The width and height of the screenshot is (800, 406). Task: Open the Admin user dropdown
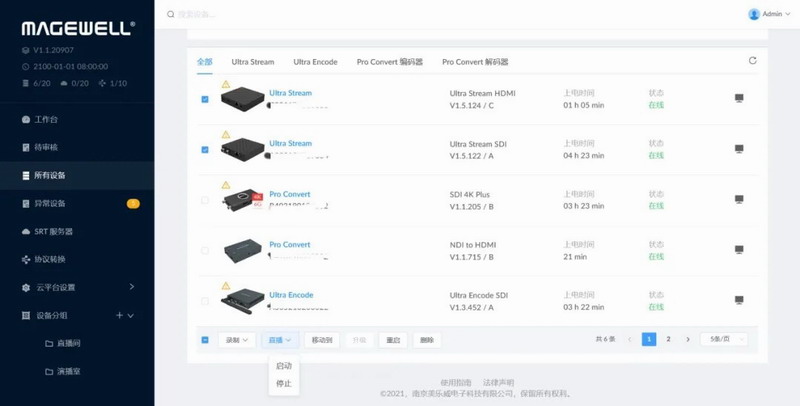769,14
